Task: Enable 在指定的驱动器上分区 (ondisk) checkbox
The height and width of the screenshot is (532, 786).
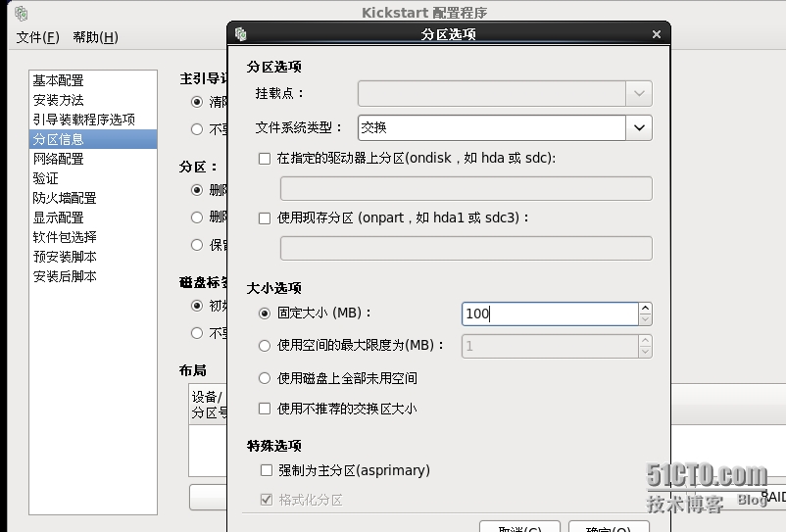Action: point(265,159)
